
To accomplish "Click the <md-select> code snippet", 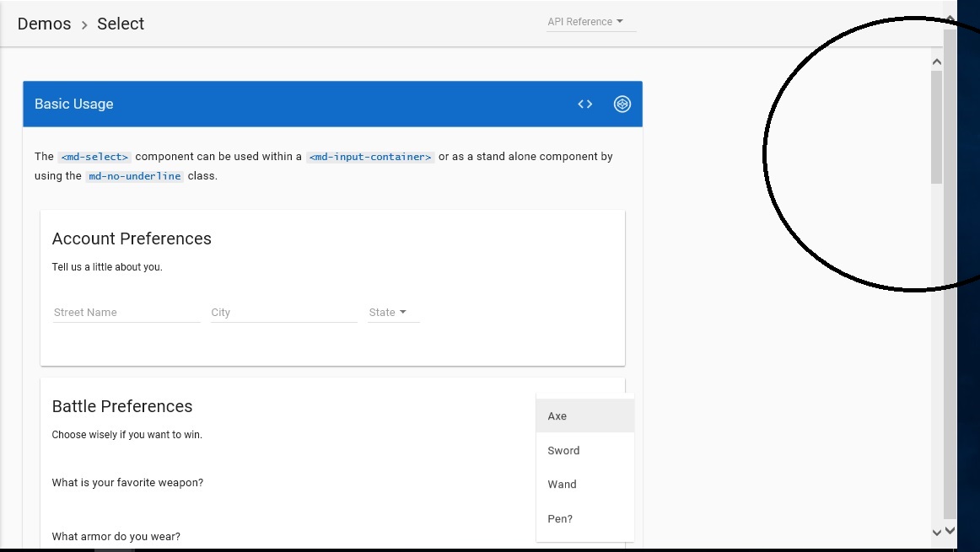I will (94, 157).
